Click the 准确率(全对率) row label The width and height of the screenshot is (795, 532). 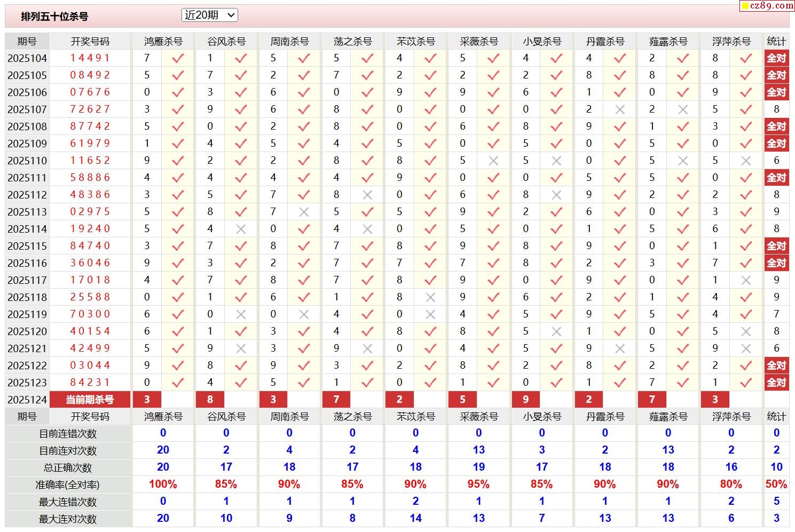(x=68, y=485)
